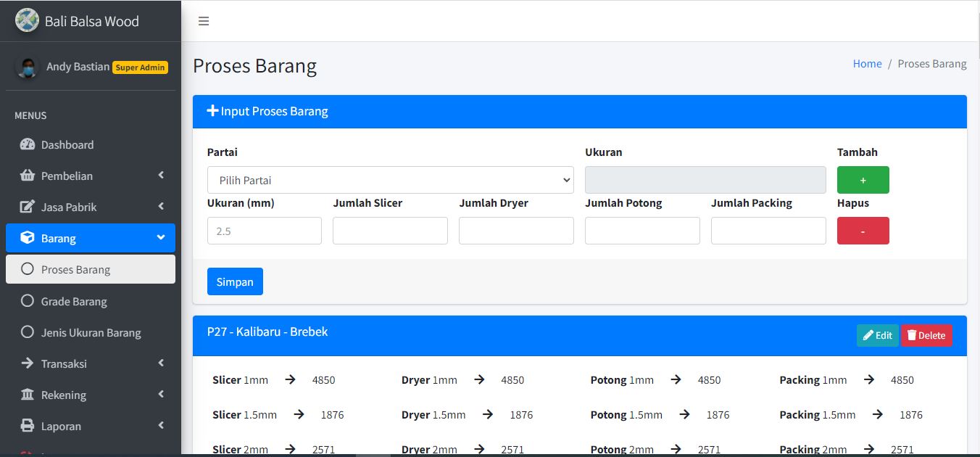The image size is (980, 457).
Task: Click the Pembelian basket icon
Action: pyautogui.click(x=28, y=176)
